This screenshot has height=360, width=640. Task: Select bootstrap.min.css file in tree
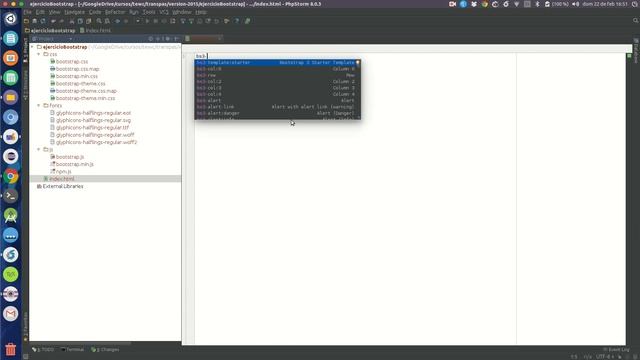[x=73, y=76]
